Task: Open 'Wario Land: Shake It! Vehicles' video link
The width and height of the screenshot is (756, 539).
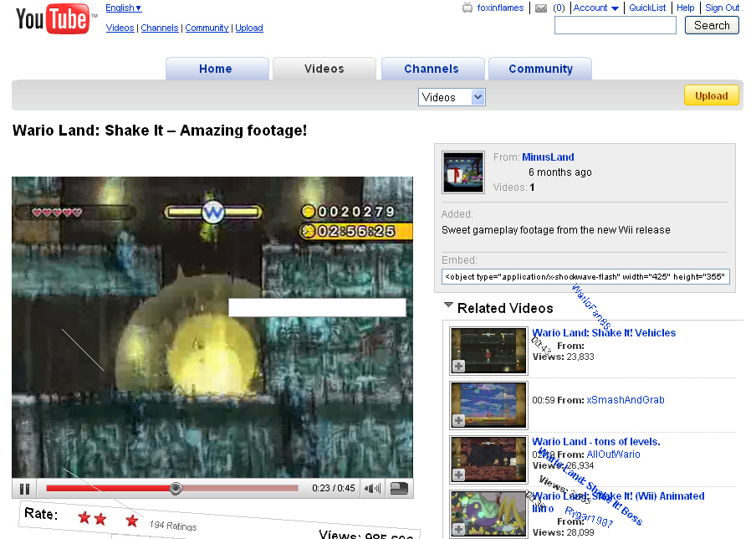Action: pos(604,333)
